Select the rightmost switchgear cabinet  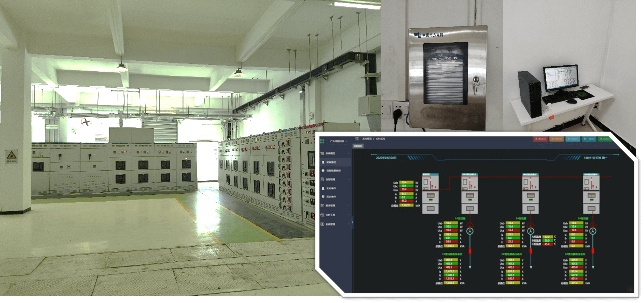[x=591, y=194]
